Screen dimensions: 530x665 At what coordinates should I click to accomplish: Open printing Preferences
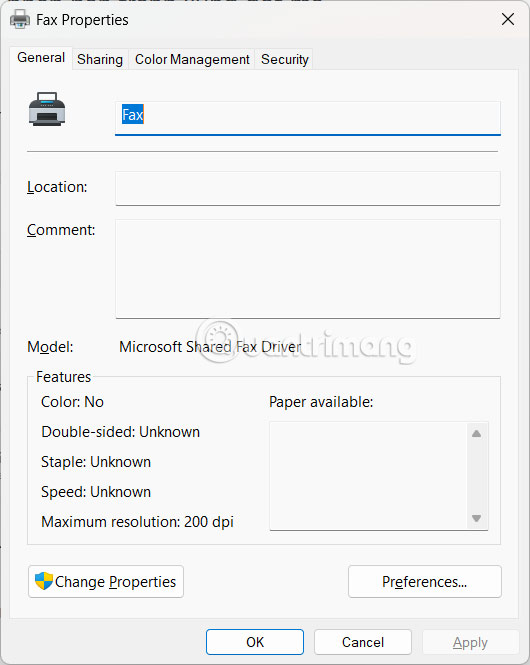click(x=425, y=581)
